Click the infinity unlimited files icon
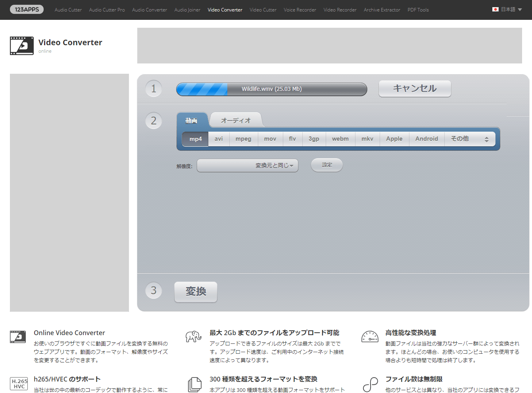The width and height of the screenshot is (532, 393). [x=370, y=385]
